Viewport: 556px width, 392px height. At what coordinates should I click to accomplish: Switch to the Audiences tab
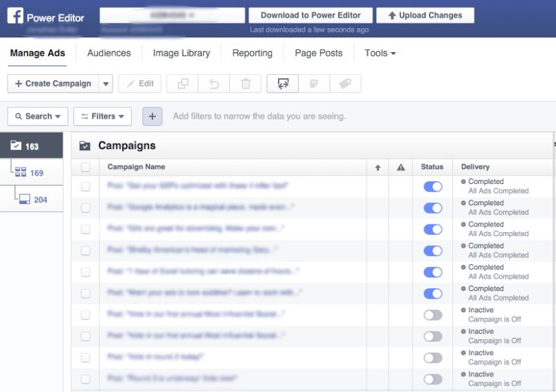click(x=109, y=54)
